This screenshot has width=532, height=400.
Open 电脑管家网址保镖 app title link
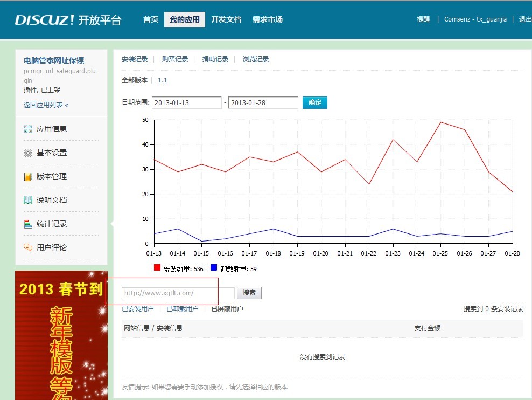pos(54,60)
